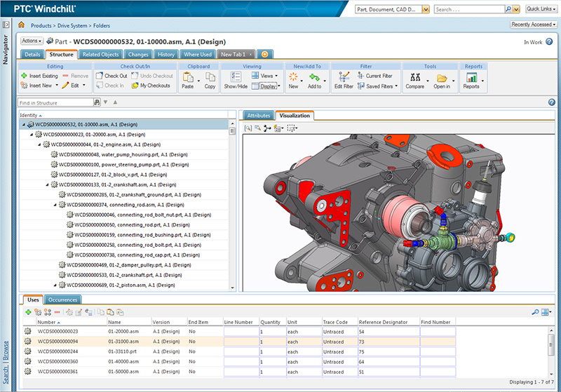Click the binoculars find icon
This screenshot has width=561, height=392.
pos(97,102)
